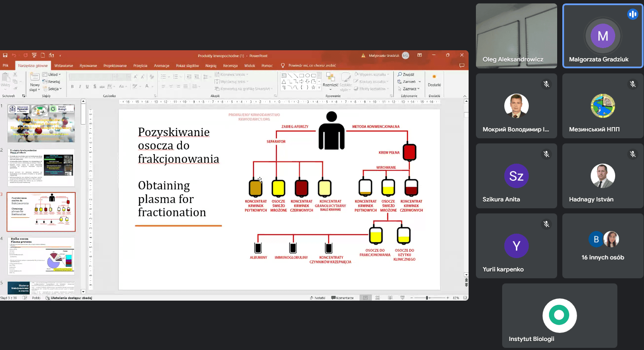Image resolution: width=644 pixels, height=350 pixels.
Task: Select the star shape in shapes gallery
Action: coord(313,87)
